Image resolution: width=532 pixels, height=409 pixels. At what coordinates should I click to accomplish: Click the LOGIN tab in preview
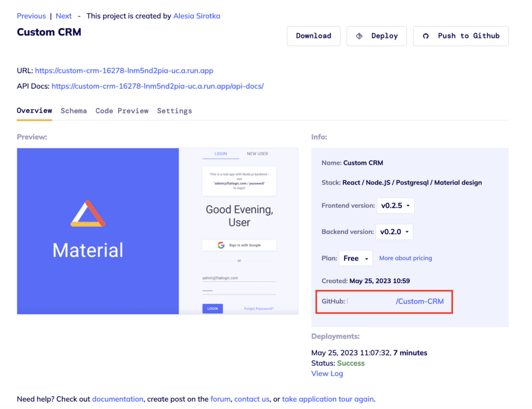tap(220, 154)
